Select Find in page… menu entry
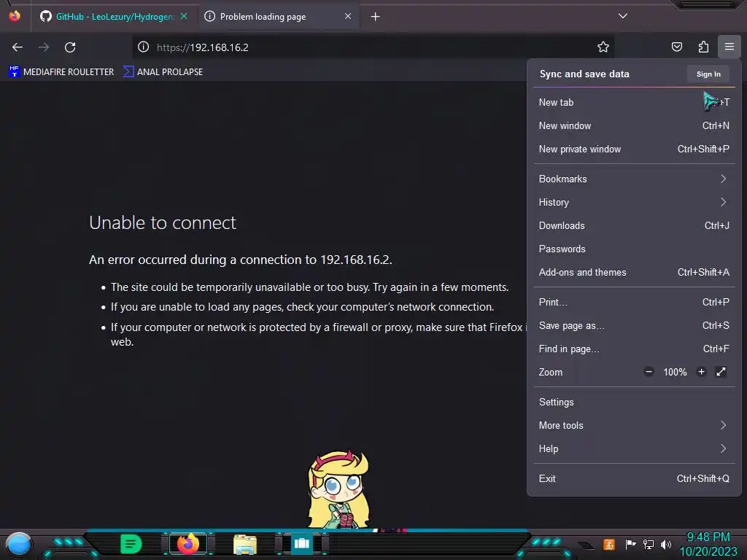The width and height of the screenshot is (747, 560). click(x=634, y=349)
